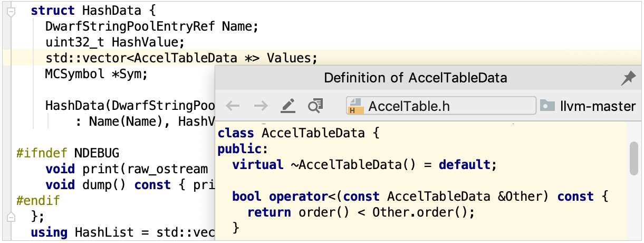Viewport: 644px width, 243px height.
Task: Click the dump() method name
Action: point(98,185)
